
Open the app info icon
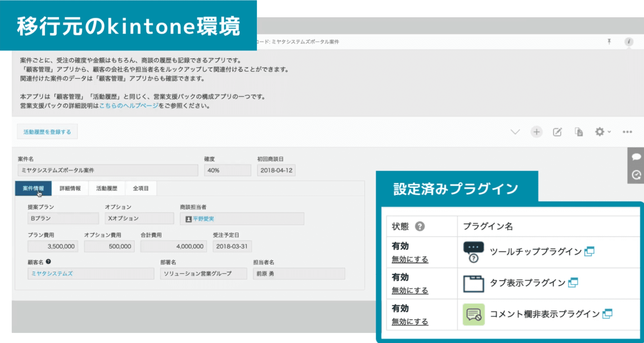628,41
